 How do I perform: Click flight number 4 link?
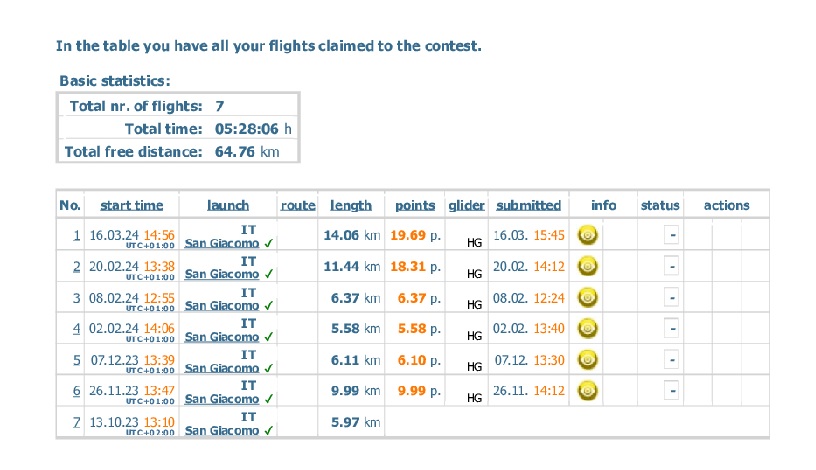coord(76,328)
